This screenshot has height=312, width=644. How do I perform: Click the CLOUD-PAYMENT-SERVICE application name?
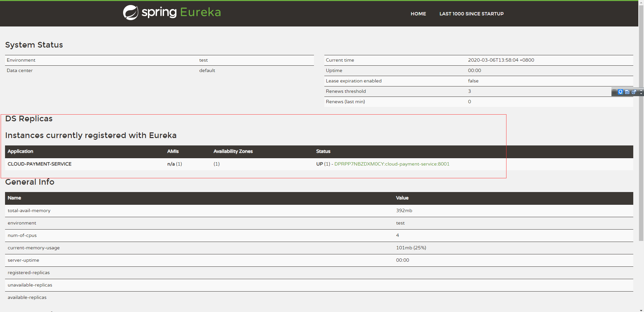pyautogui.click(x=40, y=164)
